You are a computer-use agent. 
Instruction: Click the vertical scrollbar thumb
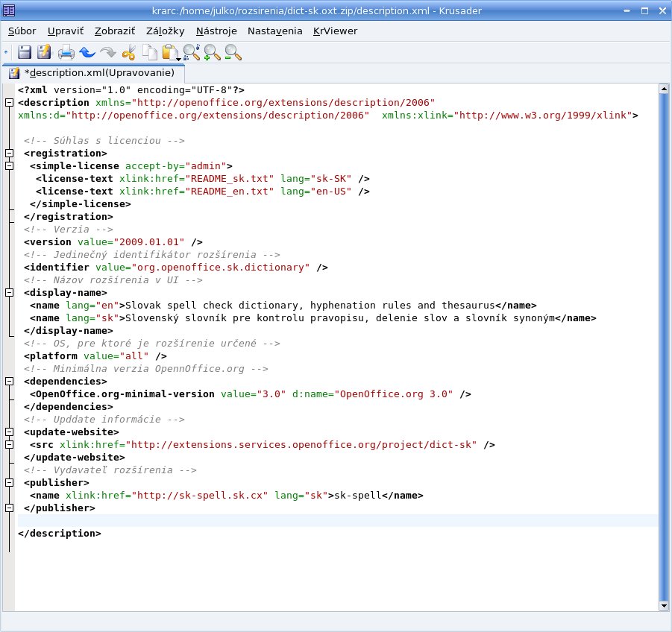pyautogui.click(x=664, y=348)
